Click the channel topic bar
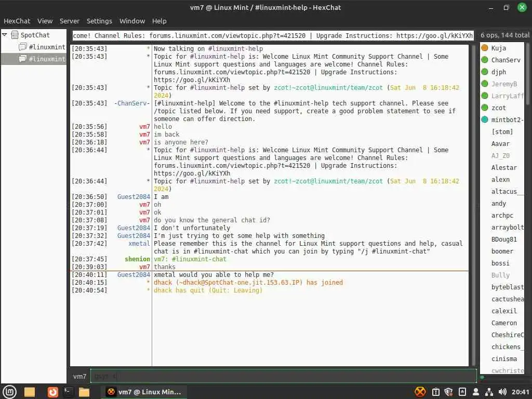This screenshot has width=532, height=399. (273, 36)
